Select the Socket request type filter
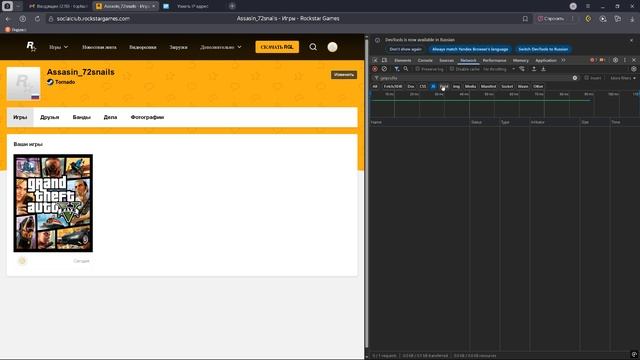Viewport: 640px width, 360px height. (x=507, y=87)
